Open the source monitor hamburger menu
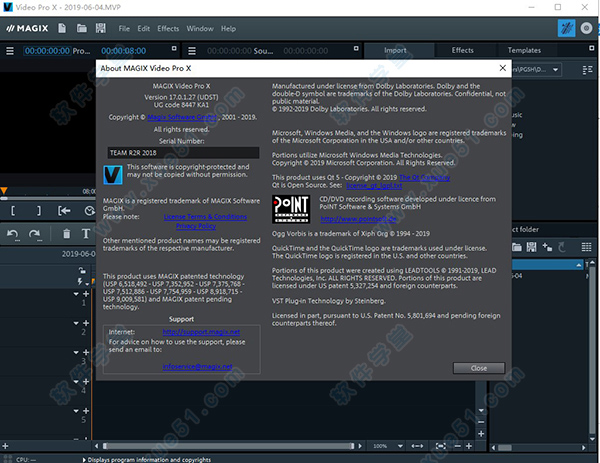 (x=192, y=51)
